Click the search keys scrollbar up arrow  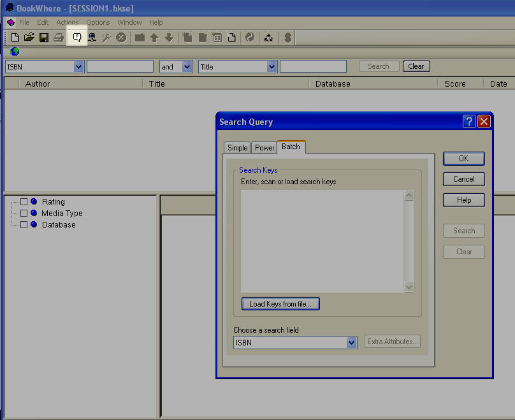(409, 196)
